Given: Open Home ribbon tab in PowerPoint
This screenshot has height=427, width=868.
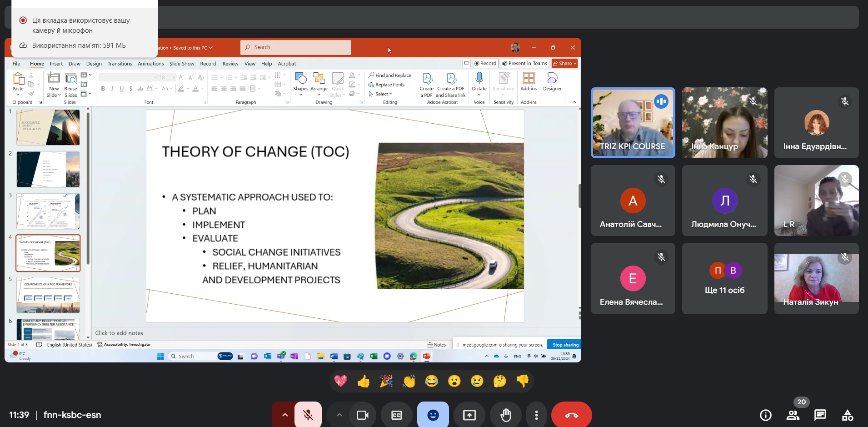Looking at the screenshot, I should pos(37,64).
